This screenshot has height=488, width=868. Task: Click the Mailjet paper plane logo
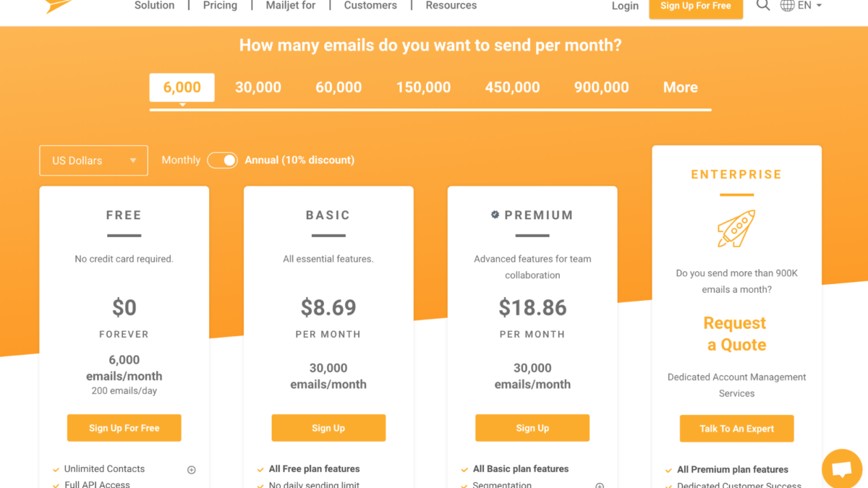[59, 7]
